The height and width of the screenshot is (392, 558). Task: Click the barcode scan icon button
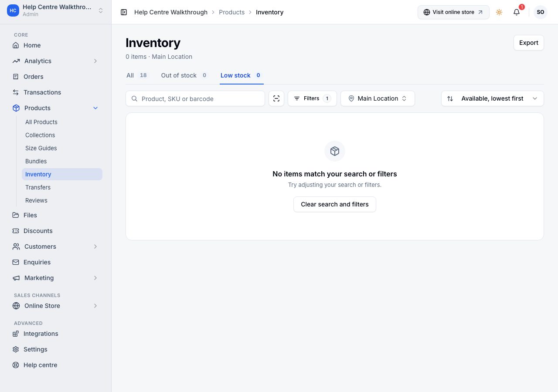coord(276,98)
